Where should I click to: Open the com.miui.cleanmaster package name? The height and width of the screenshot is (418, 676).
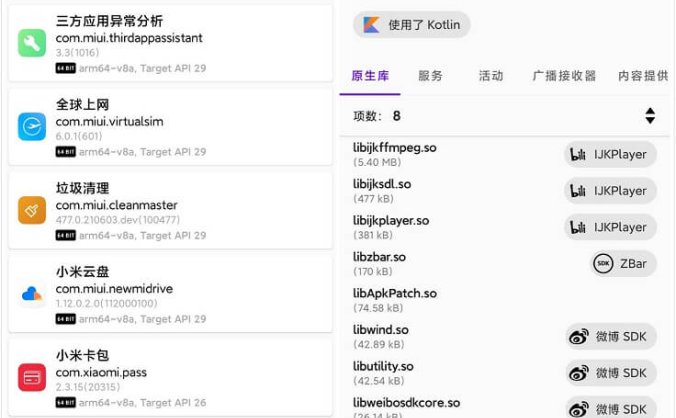pyautogui.click(x=116, y=205)
